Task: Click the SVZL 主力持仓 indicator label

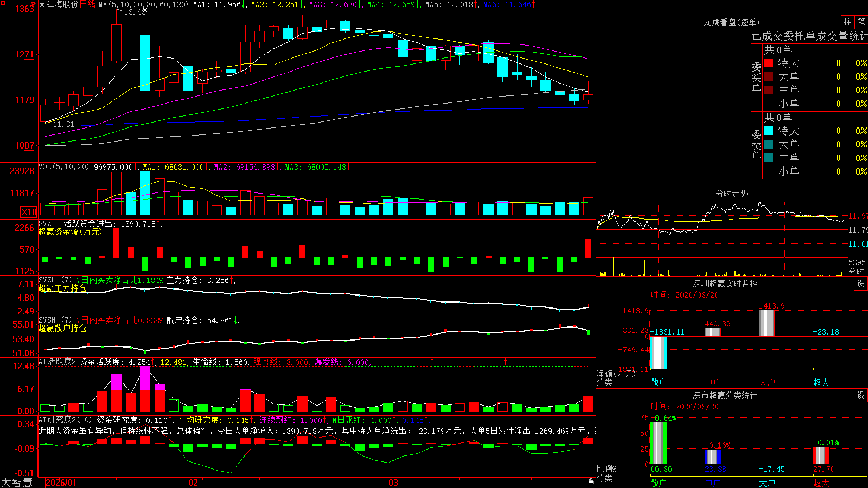Action: tap(55, 280)
